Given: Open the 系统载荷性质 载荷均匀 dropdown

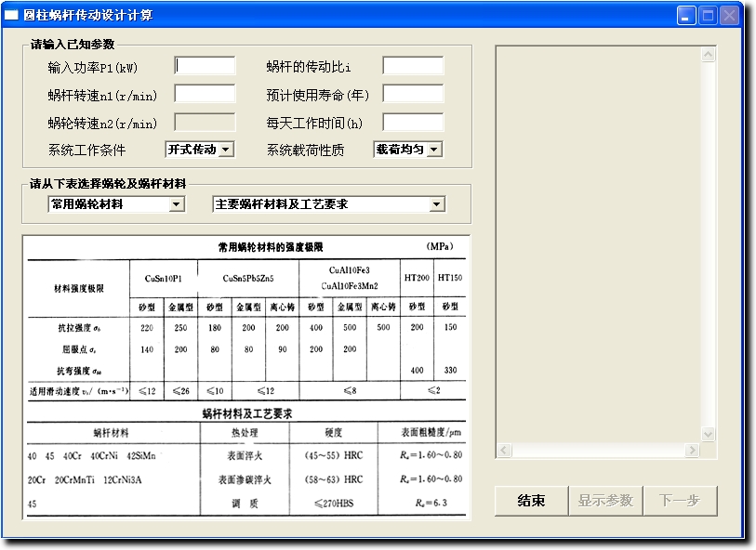Looking at the screenshot, I should click(434, 150).
